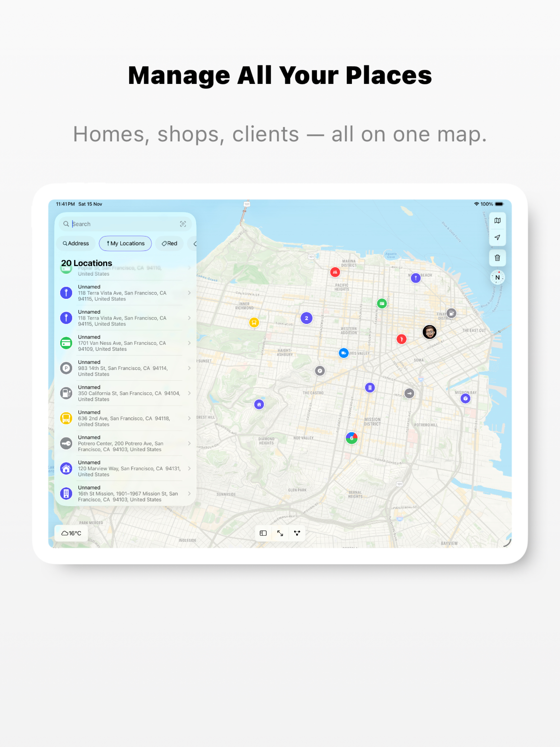
Task: Click the expand arrows fullscreen icon
Action: tap(280, 533)
